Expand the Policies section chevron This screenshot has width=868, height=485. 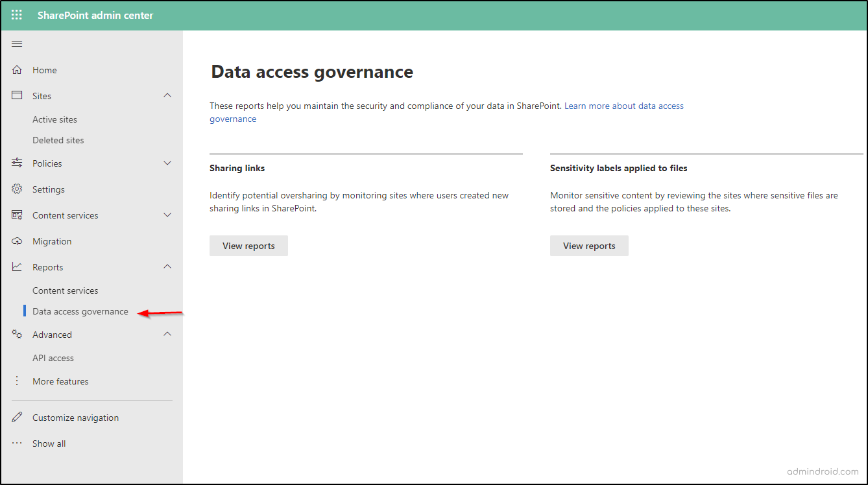(x=167, y=163)
